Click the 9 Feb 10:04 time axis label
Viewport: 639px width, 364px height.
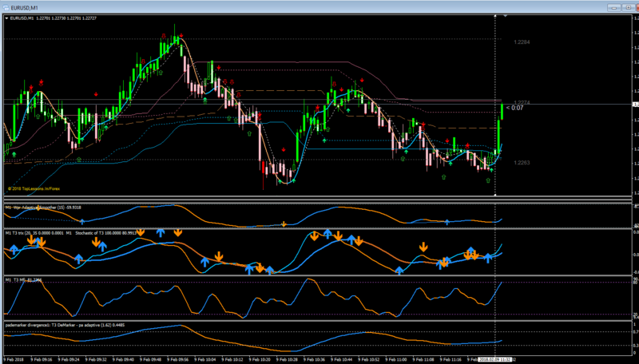[205, 360]
